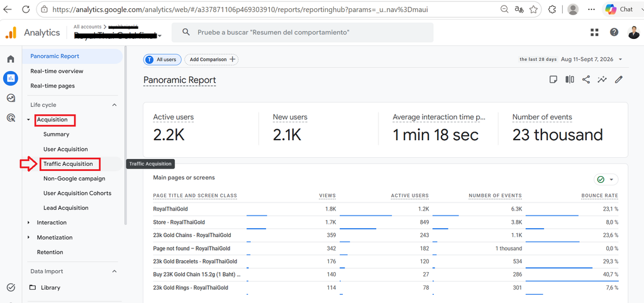Image resolution: width=644 pixels, height=303 pixels.
Task: Open the Google account photo
Action: tap(634, 33)
